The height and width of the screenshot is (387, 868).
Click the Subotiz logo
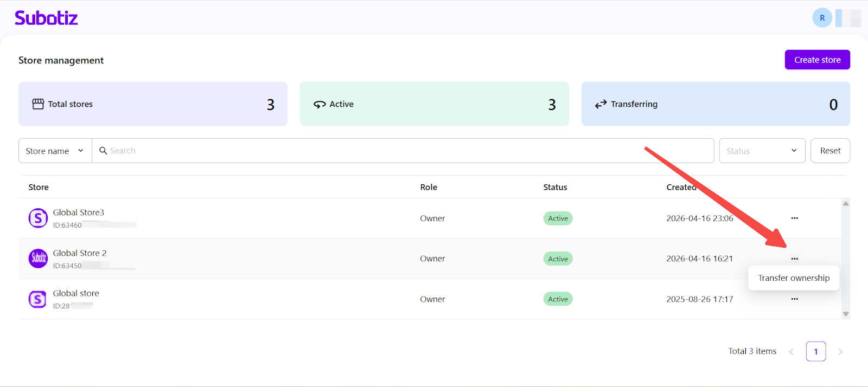tap(46, 18)
